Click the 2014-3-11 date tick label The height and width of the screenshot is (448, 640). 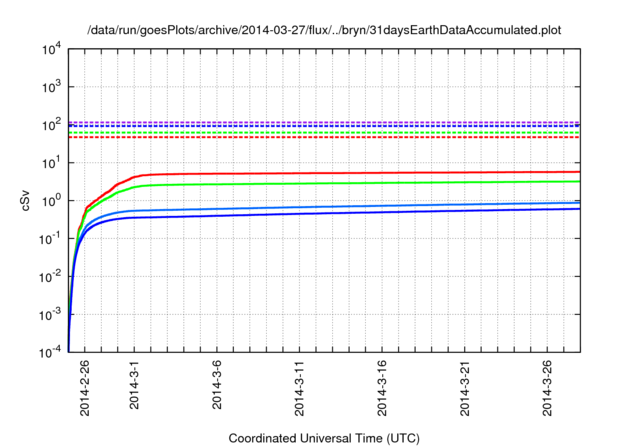coord(299,388)
